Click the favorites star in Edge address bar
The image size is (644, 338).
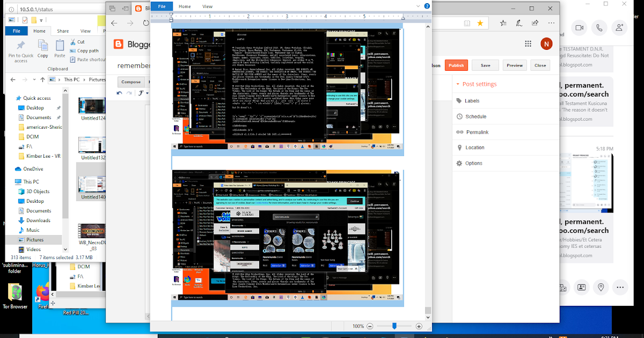pyautogui.click(x=480, y=23)
